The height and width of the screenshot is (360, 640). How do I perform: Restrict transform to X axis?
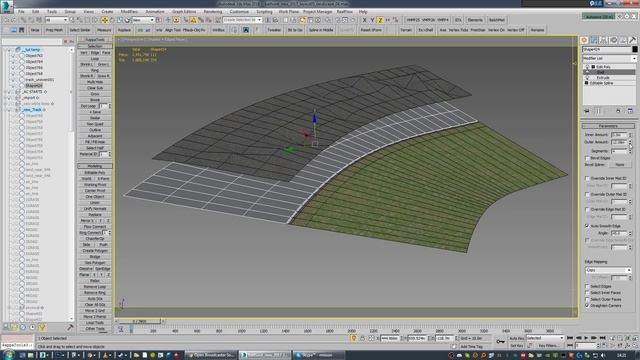[364, 20]
